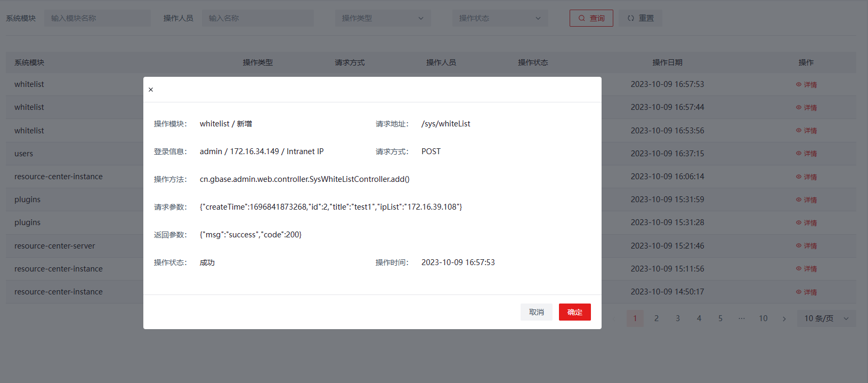The image size is (868, 383).
Task: Open details of the 14:50:17 log entry
Action: pos(806,292)
